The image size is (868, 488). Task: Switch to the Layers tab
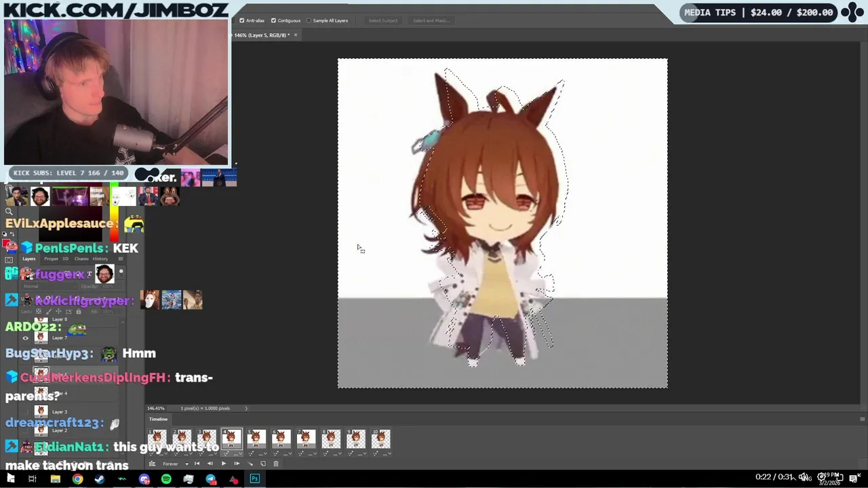click(29, 259)
